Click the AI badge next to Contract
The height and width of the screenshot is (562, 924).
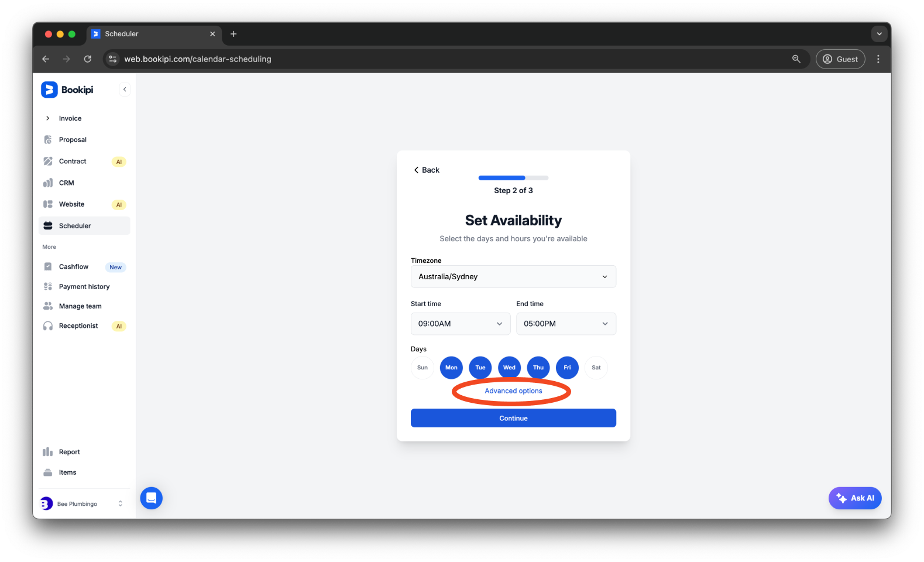(x=119, y=162)
